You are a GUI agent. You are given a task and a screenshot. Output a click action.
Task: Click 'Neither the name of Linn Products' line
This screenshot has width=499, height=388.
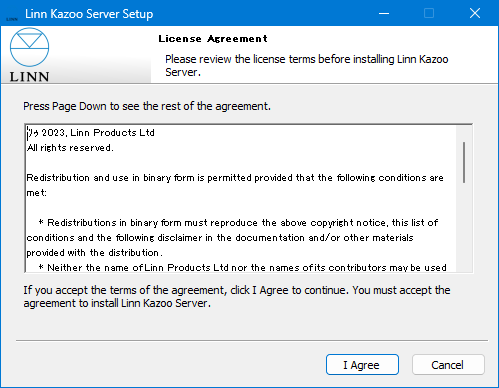click(243, 268)
